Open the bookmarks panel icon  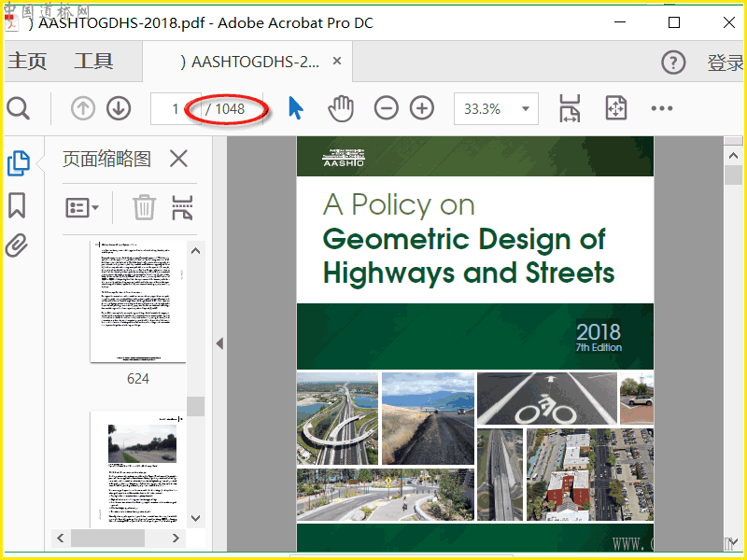click(17, 205)
